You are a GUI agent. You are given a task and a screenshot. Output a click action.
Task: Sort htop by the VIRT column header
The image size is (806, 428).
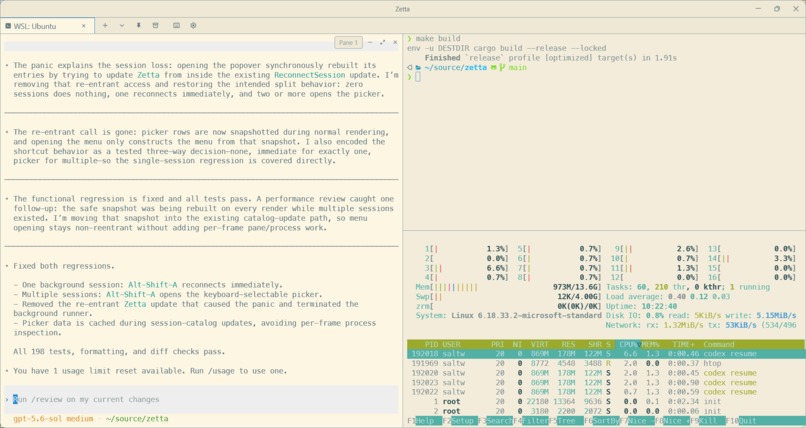point(540,344)
